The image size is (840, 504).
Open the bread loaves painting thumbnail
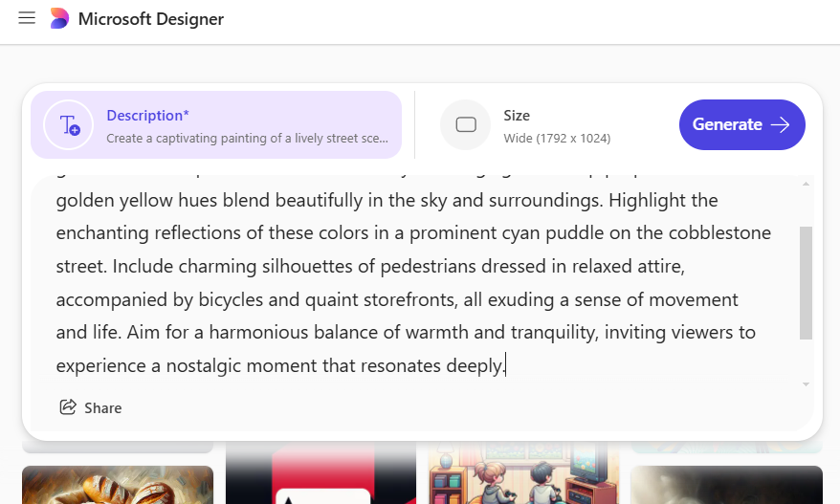[118, 485]
